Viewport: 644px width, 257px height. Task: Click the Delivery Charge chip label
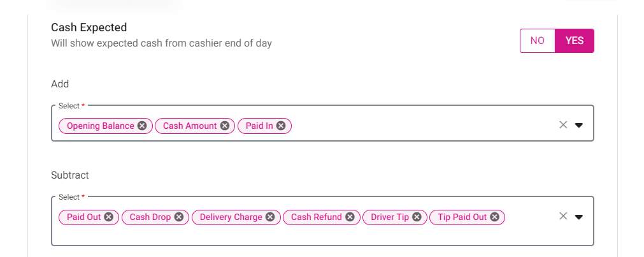pyautogui.click(x=231, y=217)
